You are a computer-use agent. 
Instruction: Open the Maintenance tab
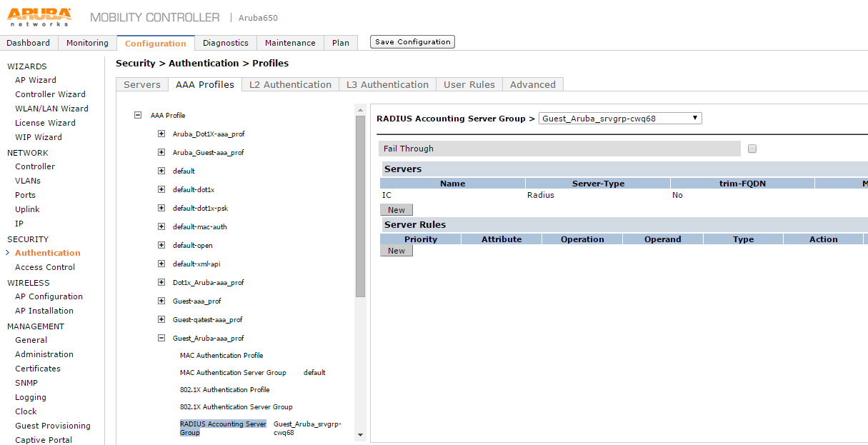point(290,43)
